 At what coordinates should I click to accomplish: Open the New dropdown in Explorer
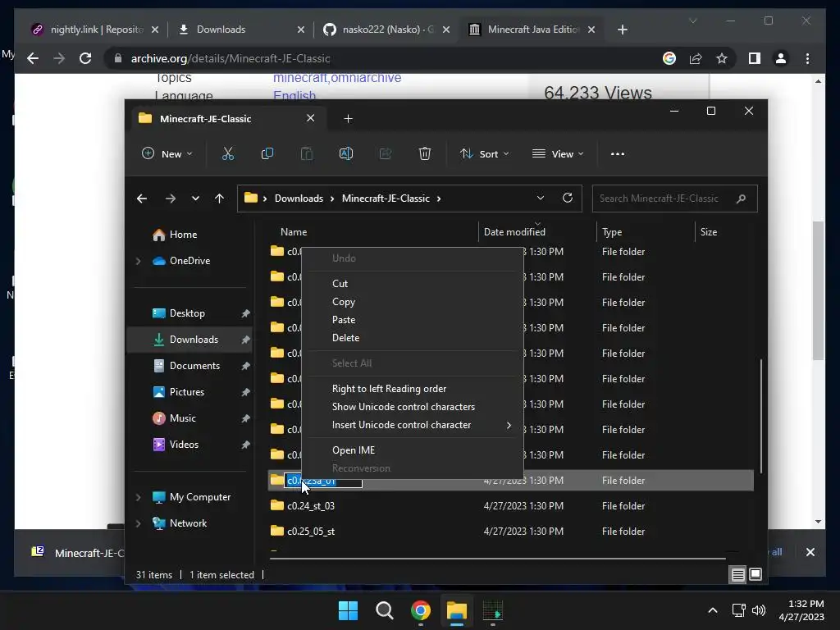click(167, 153)
